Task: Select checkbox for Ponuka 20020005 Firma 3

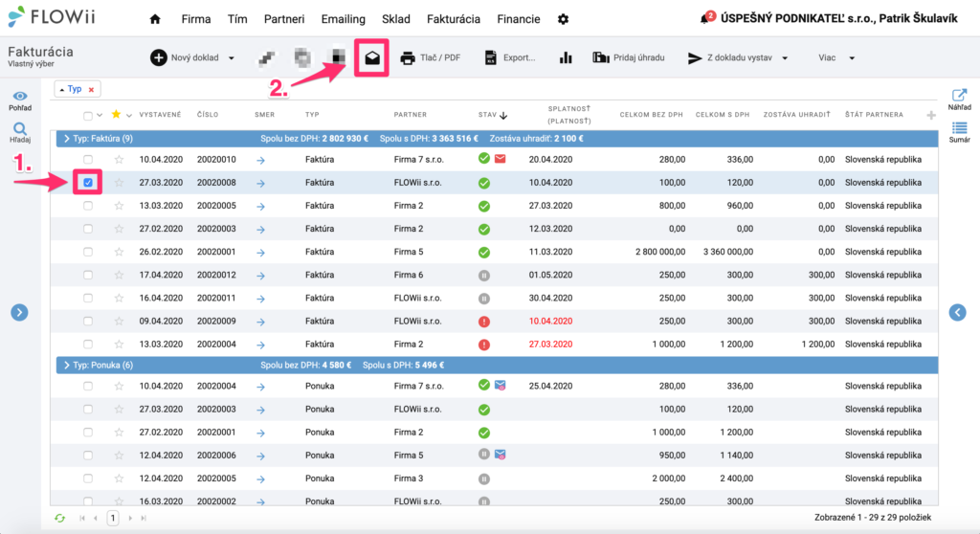Action: [87, 479]
